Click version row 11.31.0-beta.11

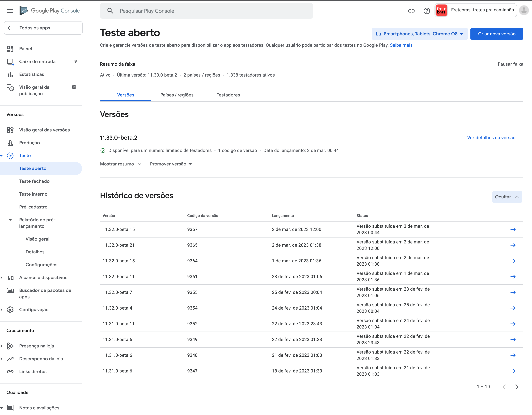point(312,324)
